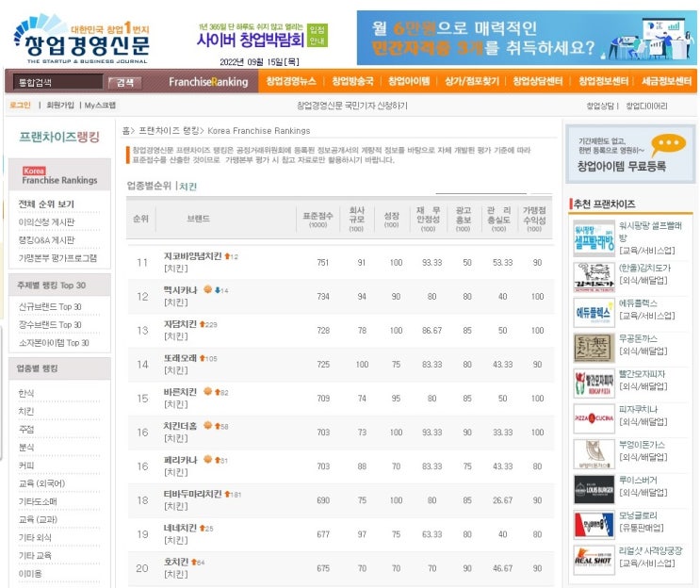Select the 커피 category in sidebar
700x588 pixels.
pyautogui.click(x=25, y=465)
